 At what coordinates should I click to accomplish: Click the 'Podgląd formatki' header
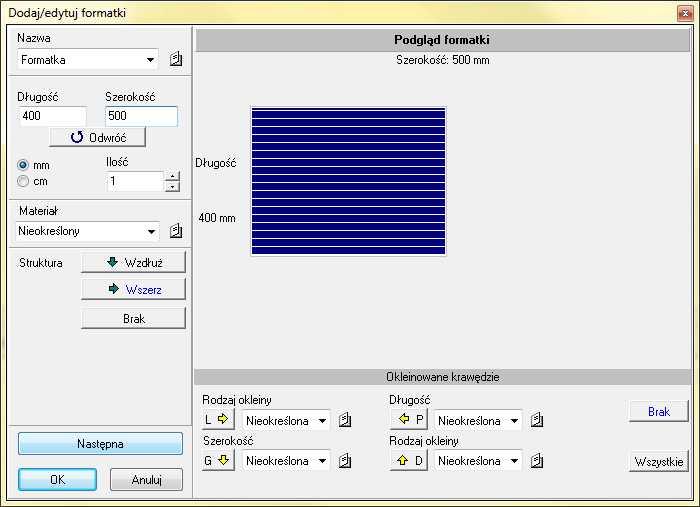click(442, 40)
